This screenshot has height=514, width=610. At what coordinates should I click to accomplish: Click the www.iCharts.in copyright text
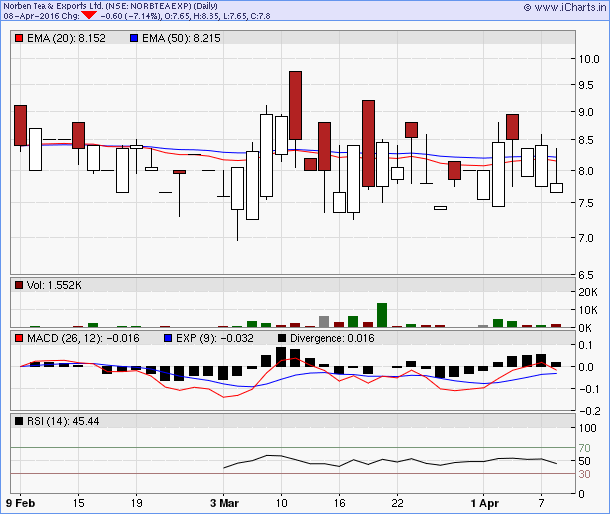tap(565, 7)
